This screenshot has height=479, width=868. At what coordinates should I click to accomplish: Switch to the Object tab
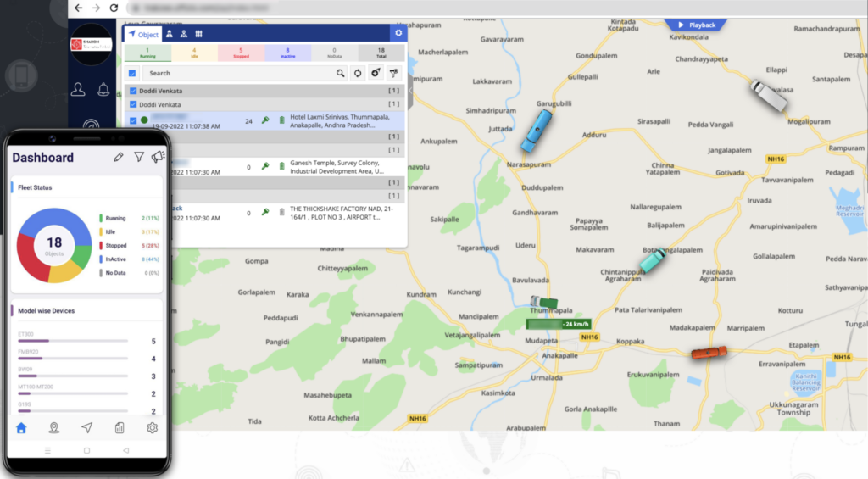[142, 34]
